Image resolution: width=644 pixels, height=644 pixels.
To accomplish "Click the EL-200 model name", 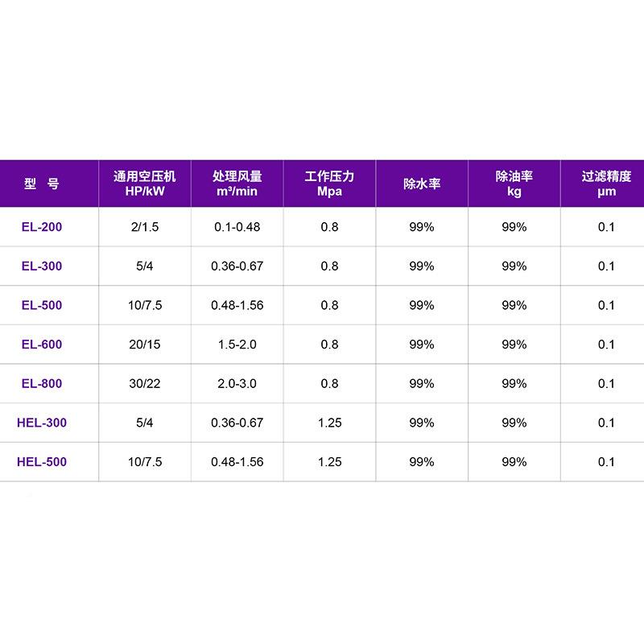I will coord(42,227).
